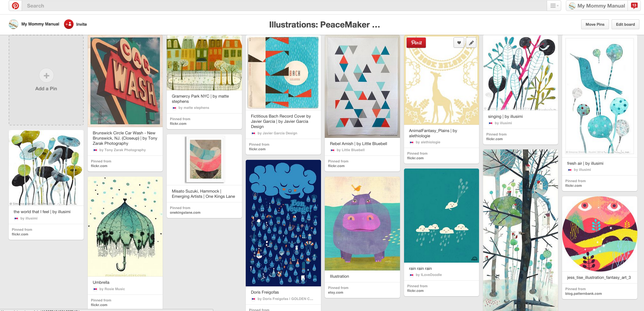Click the Edit board button

pyautogui.click(x=625, y=24)
